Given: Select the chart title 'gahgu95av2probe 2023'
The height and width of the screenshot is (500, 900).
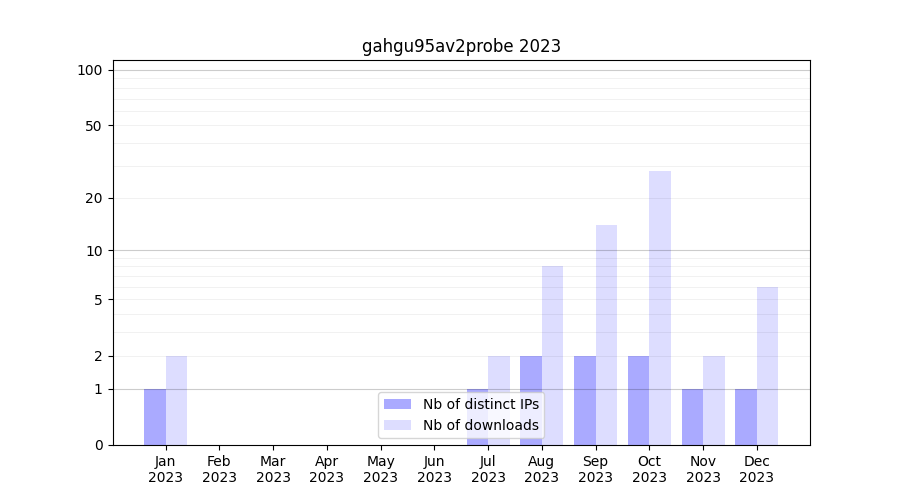Looking at the screenshot, I should pyautogui.click(x=461, y=46).
